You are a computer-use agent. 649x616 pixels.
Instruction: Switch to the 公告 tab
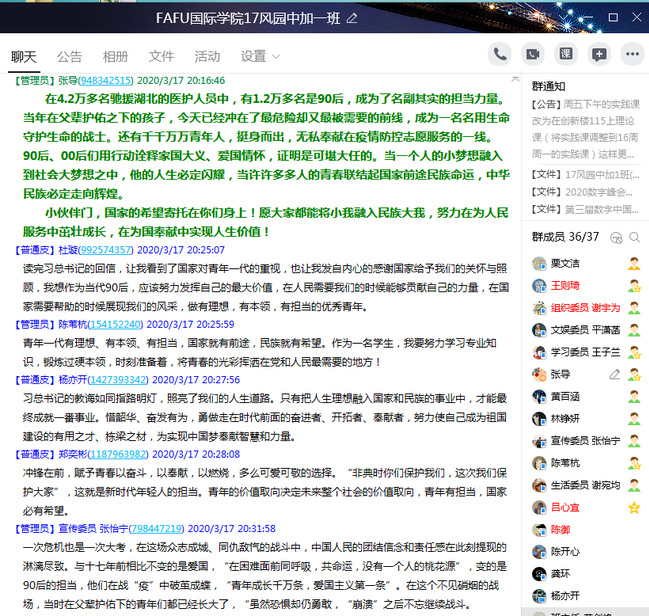point(69,56)
